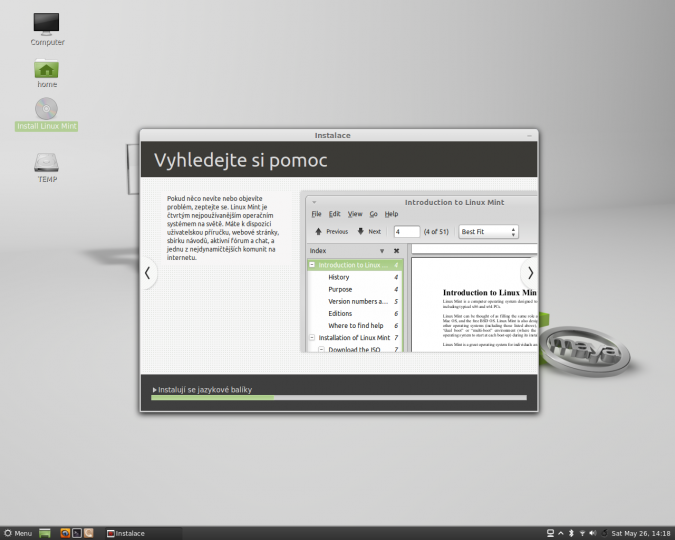This screenshot has height=540, width=675.
Task: Open the clock 'Sat May 26, 14:18'
Action: [x=641, y=533]
